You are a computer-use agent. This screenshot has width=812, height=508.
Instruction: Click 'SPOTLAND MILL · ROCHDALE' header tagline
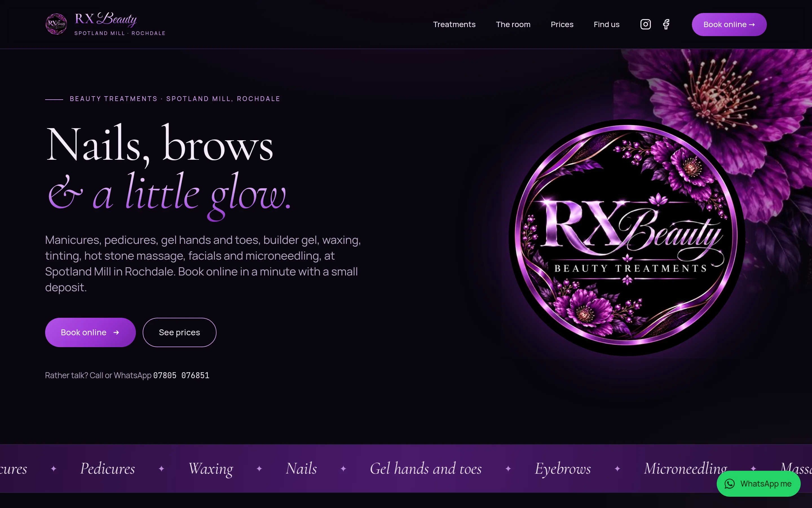coord(120,33)
